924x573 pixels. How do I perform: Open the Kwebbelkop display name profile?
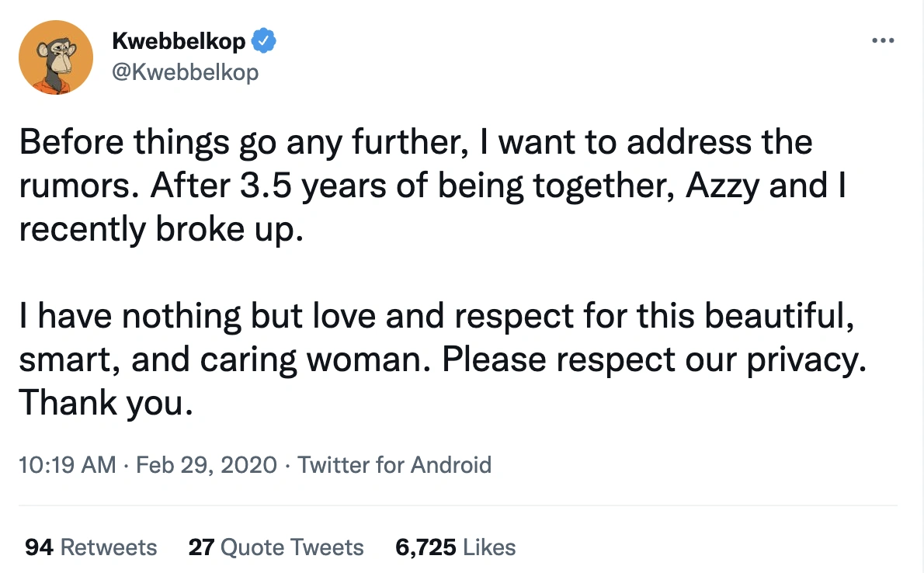point(179,40)
